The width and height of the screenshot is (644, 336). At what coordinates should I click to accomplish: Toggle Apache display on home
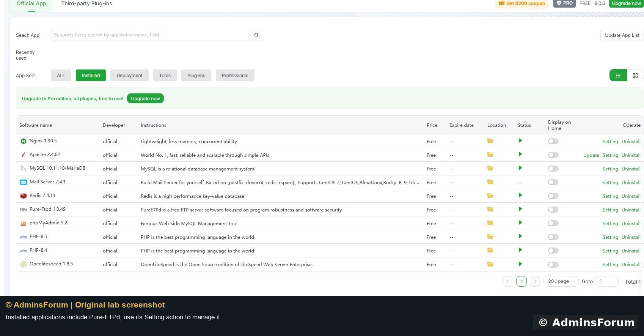pos(553,155)
